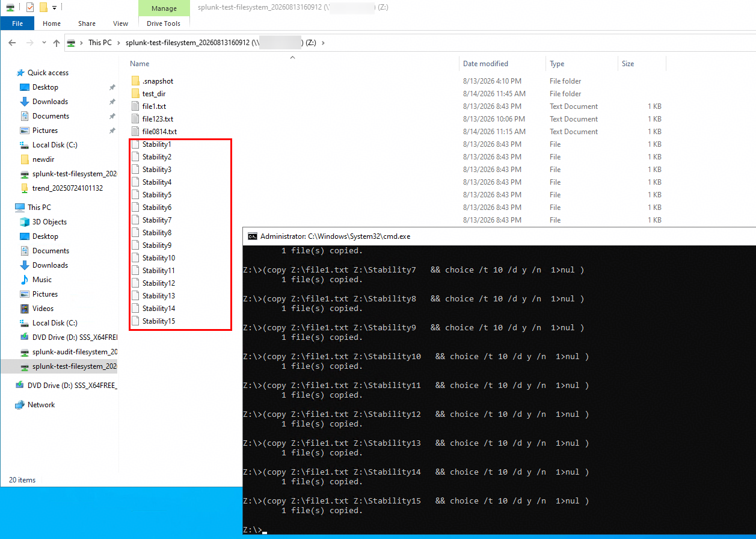Open the View ribbon tab
Screen dimensions: 756x539
click(x=120, y=23)
